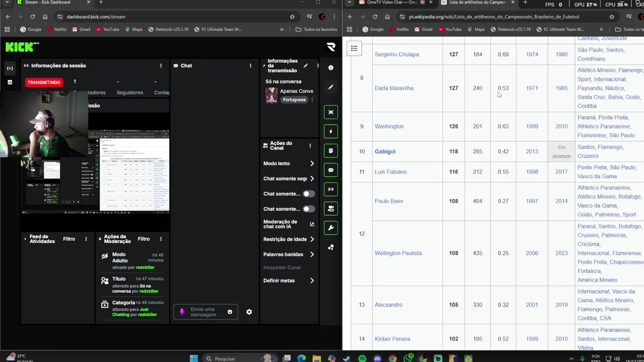644x362 pixels.
Task: Open the stream icon in left navigation rail
Action: [x=10, y=68]
